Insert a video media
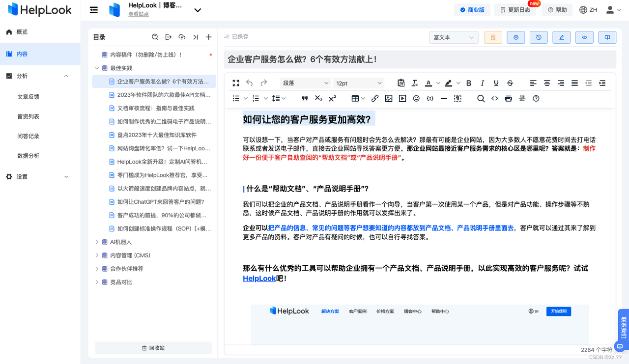Image resolution: width=629 pixels, height=364 pixels. coord(402,99)
